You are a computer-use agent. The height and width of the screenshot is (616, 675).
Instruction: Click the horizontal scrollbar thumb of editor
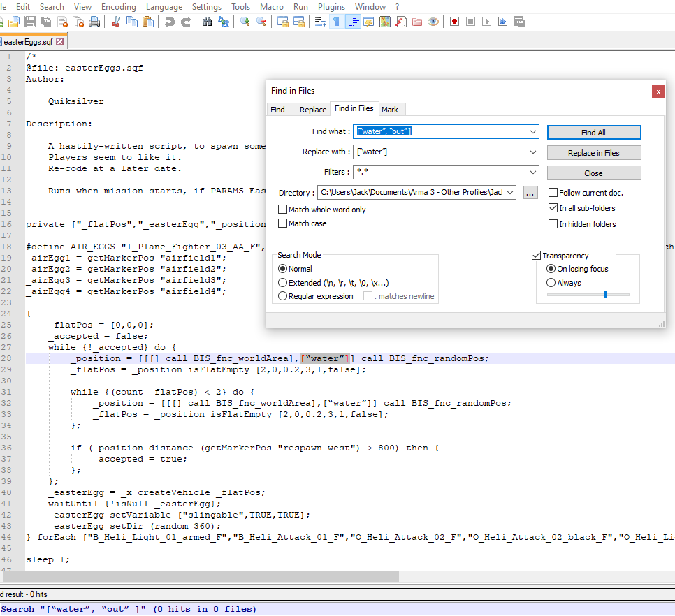[201, 576]
